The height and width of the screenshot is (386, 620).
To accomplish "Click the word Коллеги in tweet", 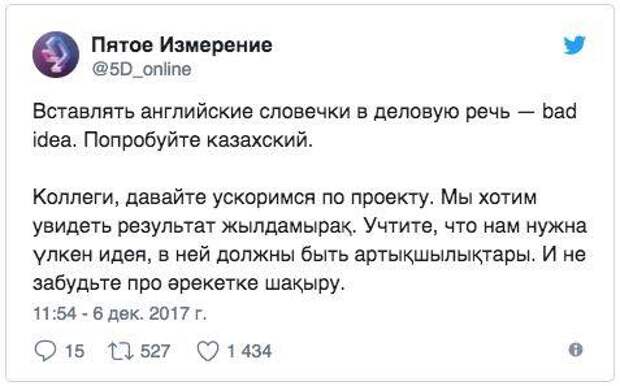I will click(x=76, y=198).
